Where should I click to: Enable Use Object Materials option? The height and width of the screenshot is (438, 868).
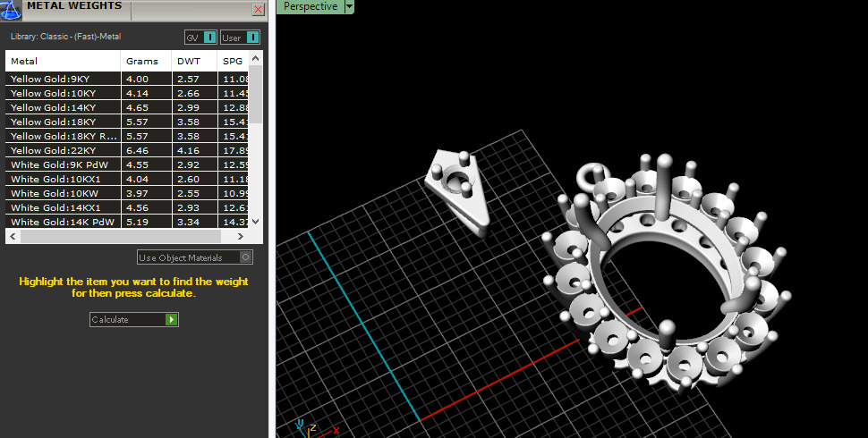pyautogui.click(x=195, y=257)
